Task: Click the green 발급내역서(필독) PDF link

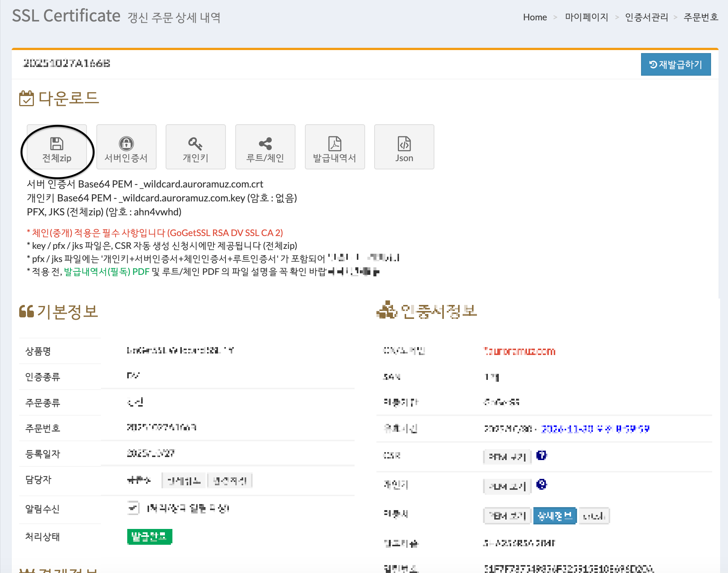Action: (x=107, y=271)
